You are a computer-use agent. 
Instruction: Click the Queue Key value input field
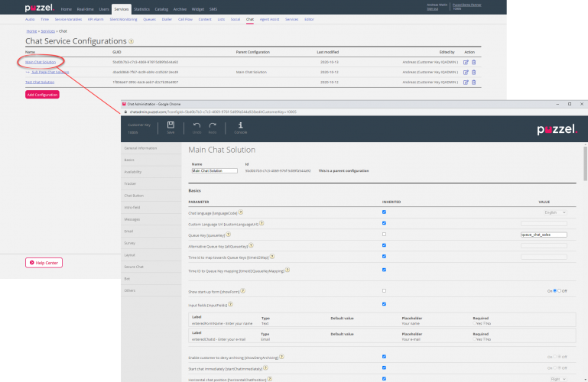(544, 235)
